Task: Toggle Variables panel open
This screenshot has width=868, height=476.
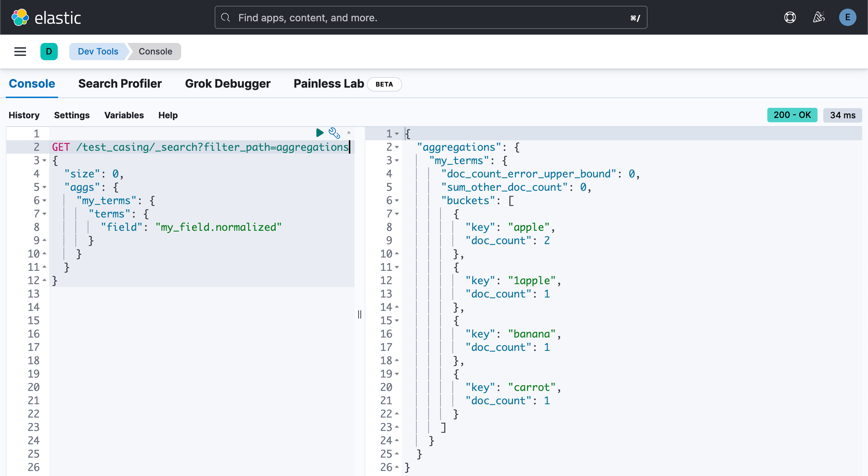Action: (x=124, y=115)
